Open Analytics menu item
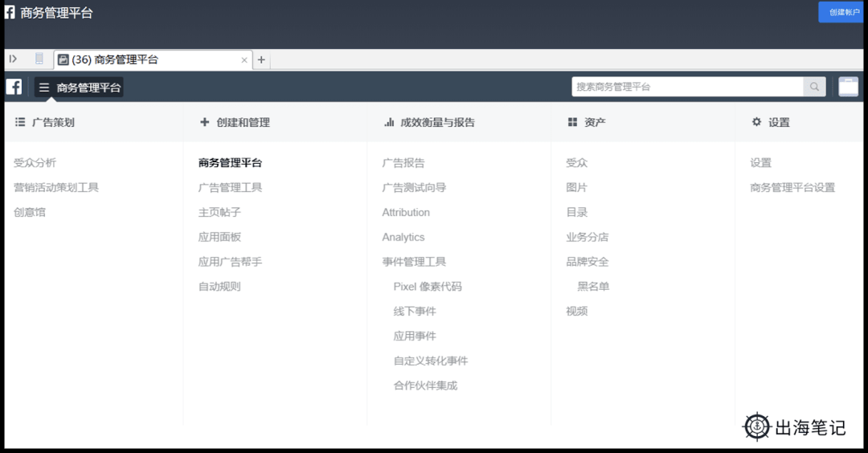 click(x=403, y=237)
